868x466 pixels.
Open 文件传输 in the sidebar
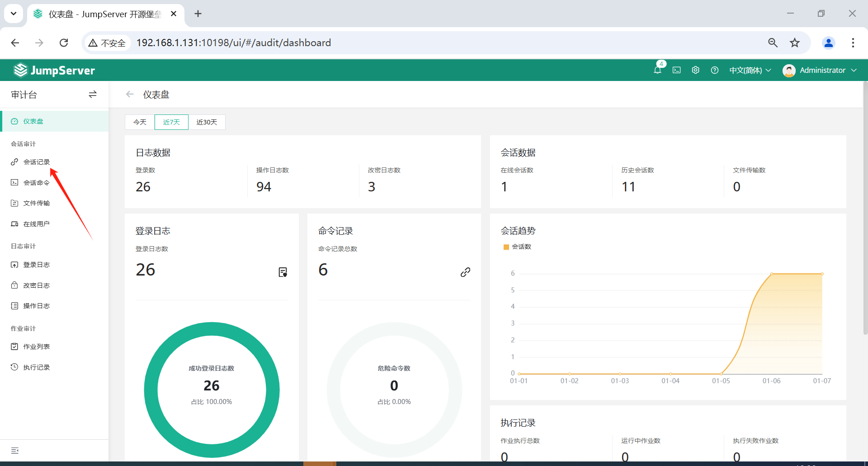(54, 203)
